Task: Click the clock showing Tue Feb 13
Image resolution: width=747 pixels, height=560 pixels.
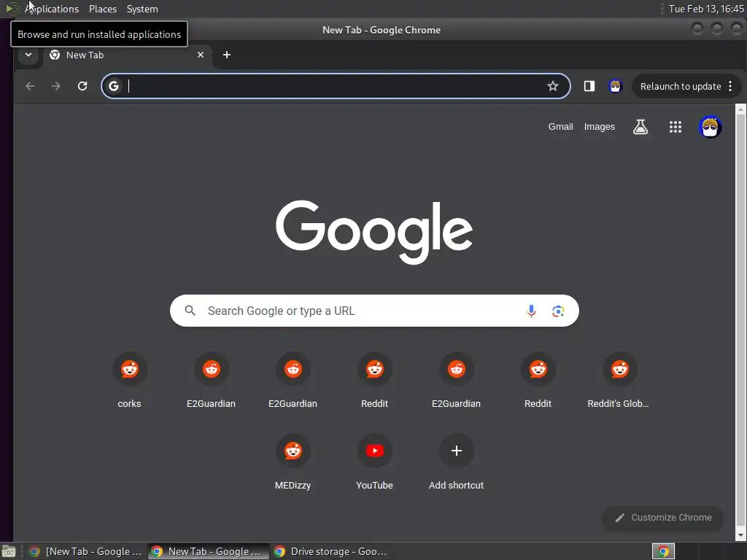Action: (705, 9)
